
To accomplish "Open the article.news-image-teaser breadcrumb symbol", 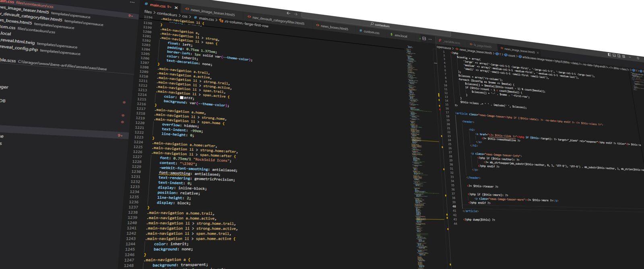I will pos(574,63).
